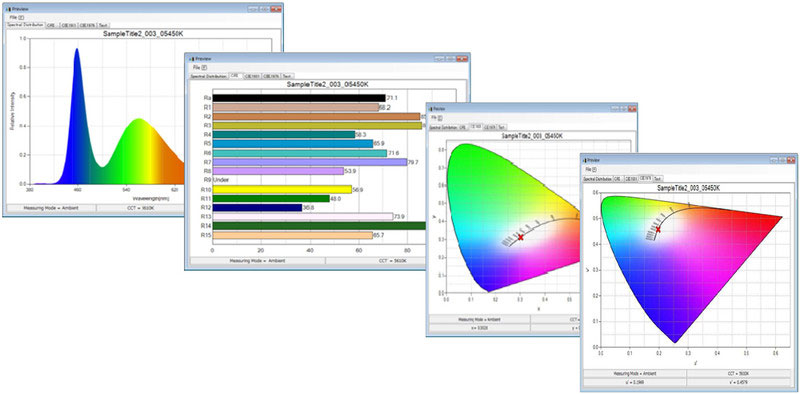
Task: Open CIE1976 tab in top-left window
Action: (87, 24)
